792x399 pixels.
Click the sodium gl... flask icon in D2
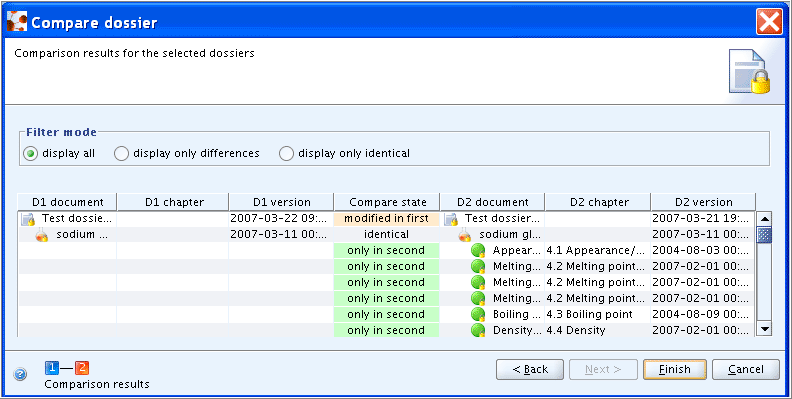coord(465,235)
